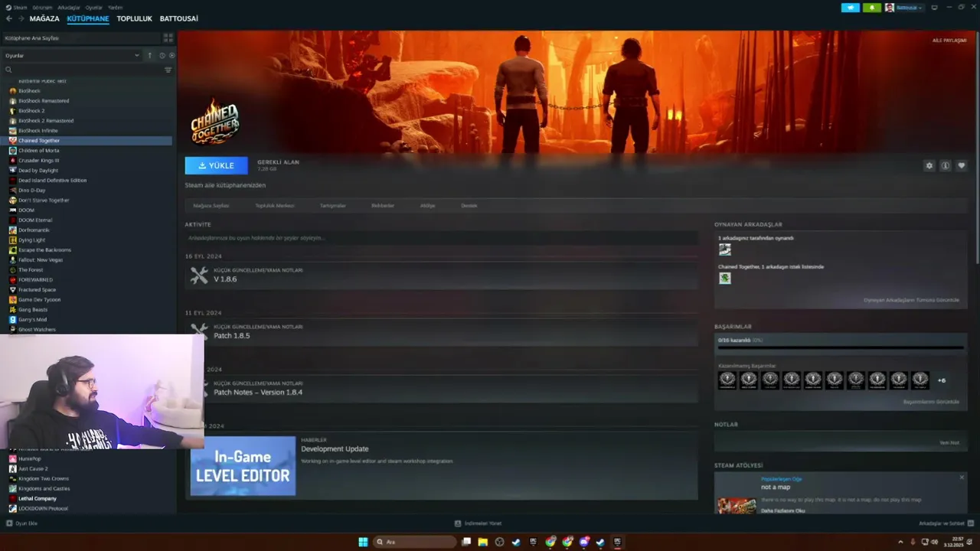Toggle the ready-to-play filter icon
Viewport: 980px width, 551px height.
pyautogui.click(x=171, y=55)
